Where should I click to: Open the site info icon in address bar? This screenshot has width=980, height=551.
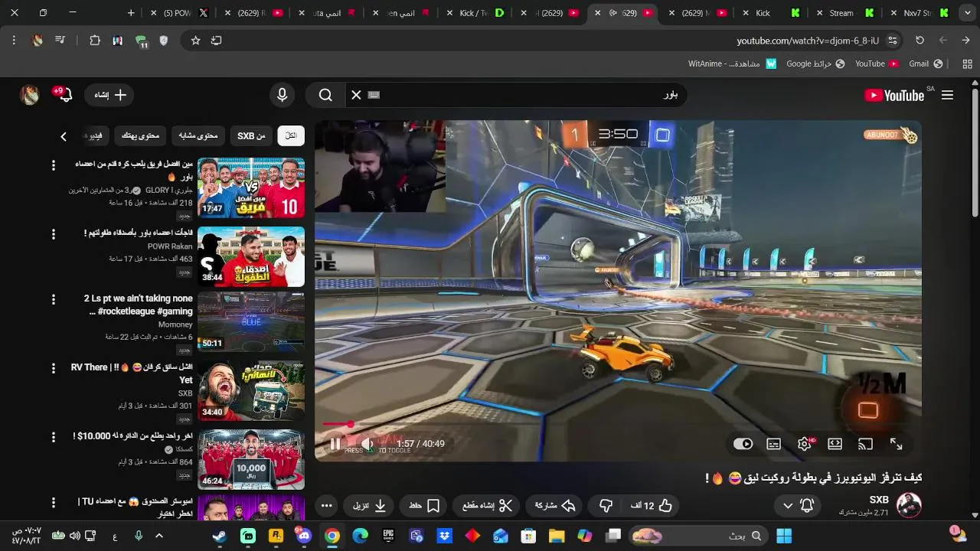coord(893,41)
